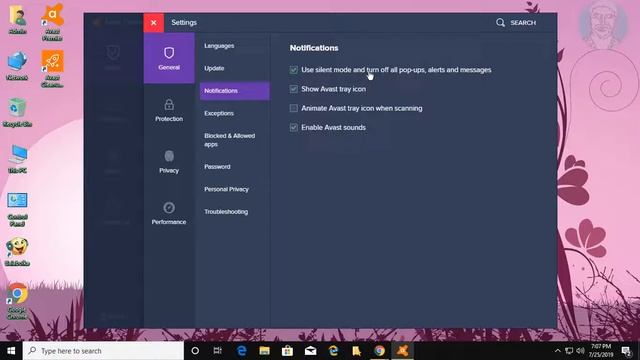The image size is (640, 360).
Task: Click the volume speaker tray icon
Action: [580, 351]
